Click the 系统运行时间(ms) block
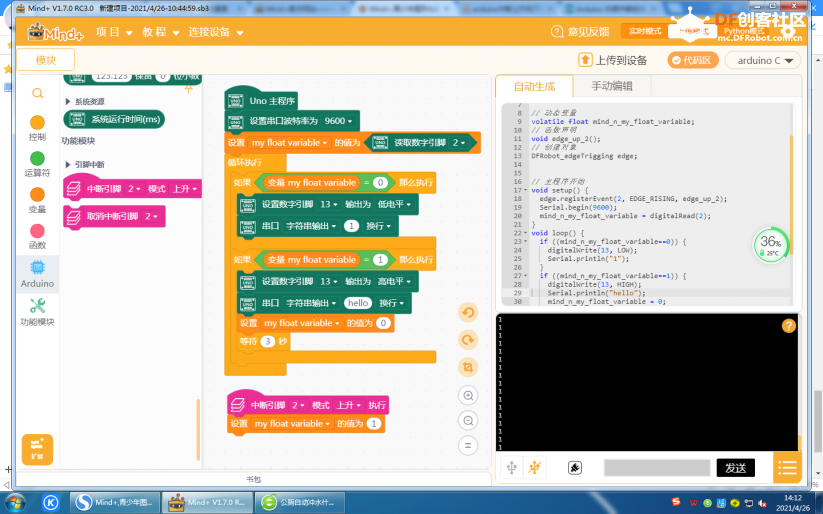Image resolution: width=823 pixels, height=514 pixels. click(x=114, y=119)
